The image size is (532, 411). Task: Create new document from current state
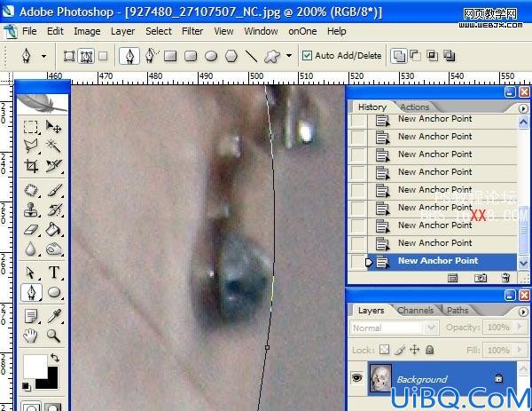click(452, 278)
